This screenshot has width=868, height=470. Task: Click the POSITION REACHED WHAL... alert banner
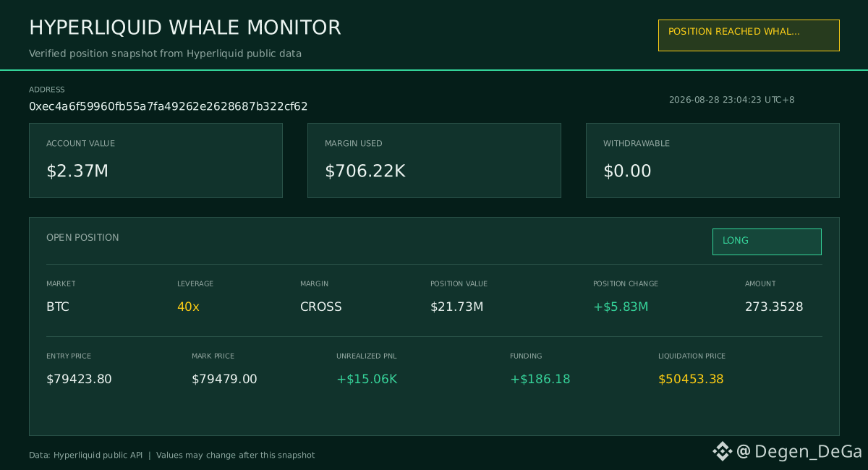749,35
